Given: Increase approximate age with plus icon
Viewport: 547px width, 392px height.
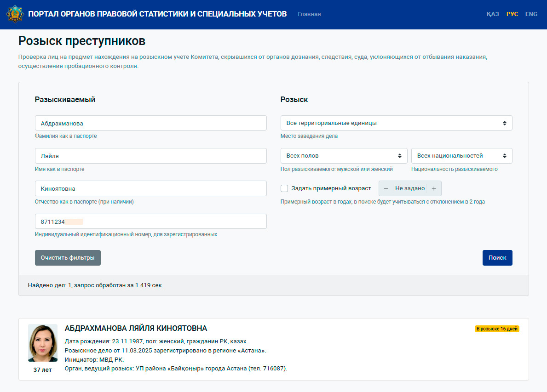Looking at the screenshot, I should click(x=434, y=188).
